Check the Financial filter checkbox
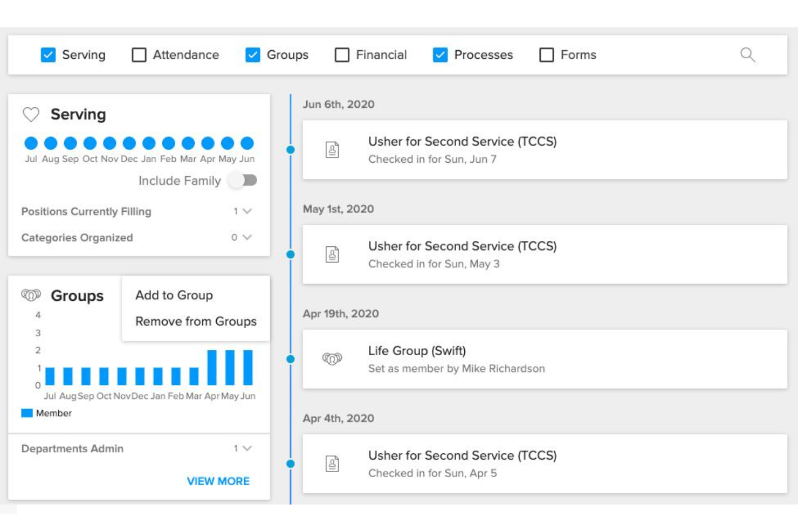Image resolution: width=798 pixels, height=532 pixels. pyautogui.click(x=342, y=55)
